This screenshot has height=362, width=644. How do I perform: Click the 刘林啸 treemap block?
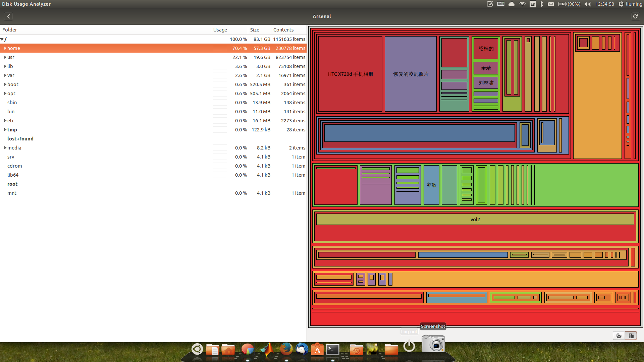tap(486, 83)
